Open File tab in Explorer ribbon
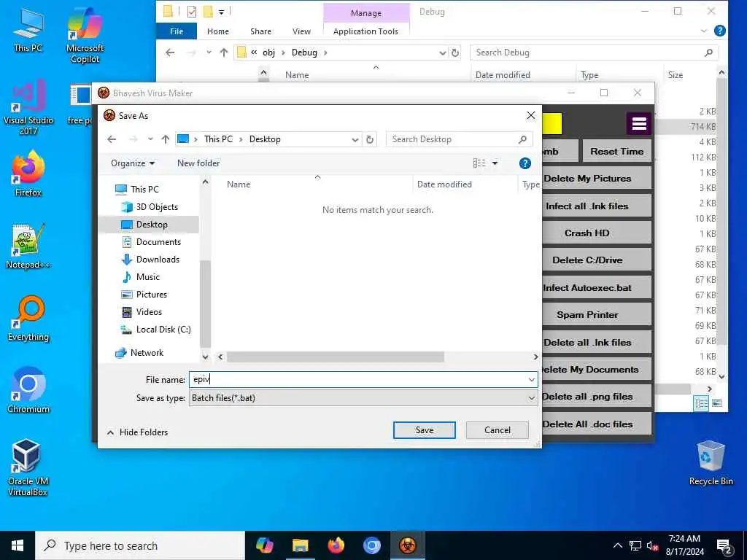Viewport: 747px width, 560px height. [177, 31]
